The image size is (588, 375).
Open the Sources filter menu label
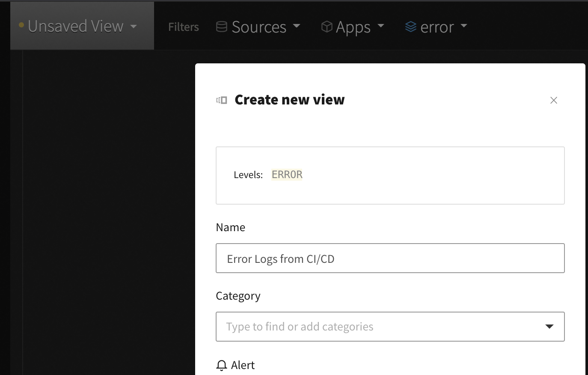(x=258, y=27)
